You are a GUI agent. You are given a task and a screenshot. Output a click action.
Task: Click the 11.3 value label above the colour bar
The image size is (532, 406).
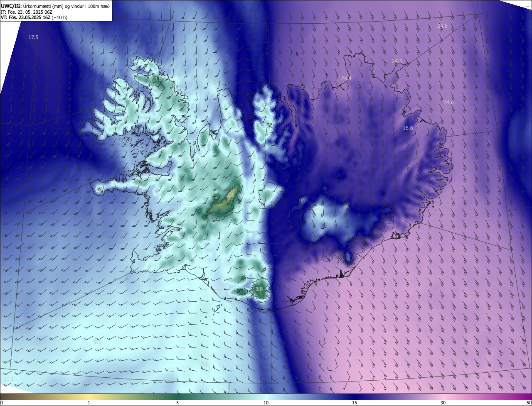pyautogui.click(x=88, y=381)
